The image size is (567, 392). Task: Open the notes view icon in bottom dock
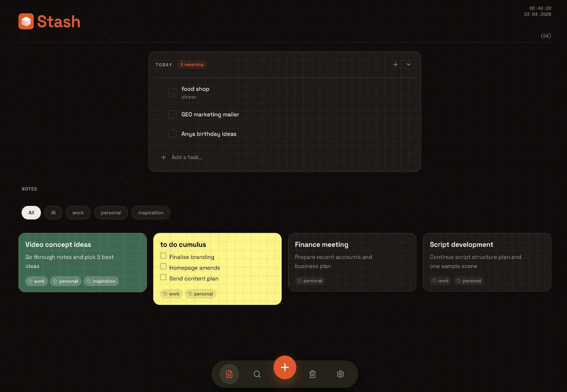(229, 374)
